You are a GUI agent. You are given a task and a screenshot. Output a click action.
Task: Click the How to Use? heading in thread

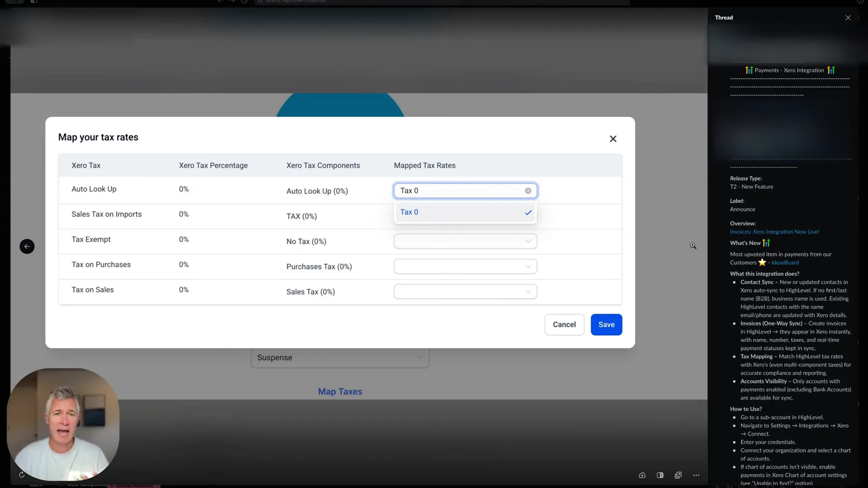coord(746,409)
